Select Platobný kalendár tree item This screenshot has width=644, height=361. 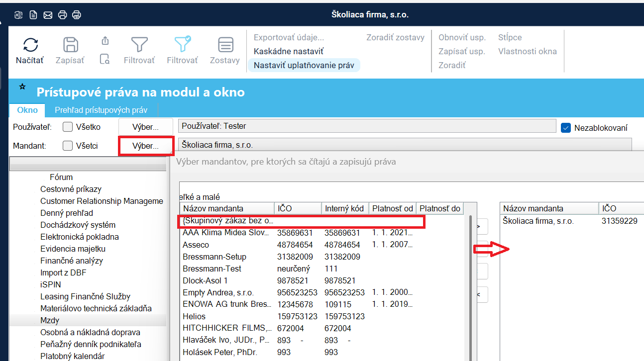[72, 356]
